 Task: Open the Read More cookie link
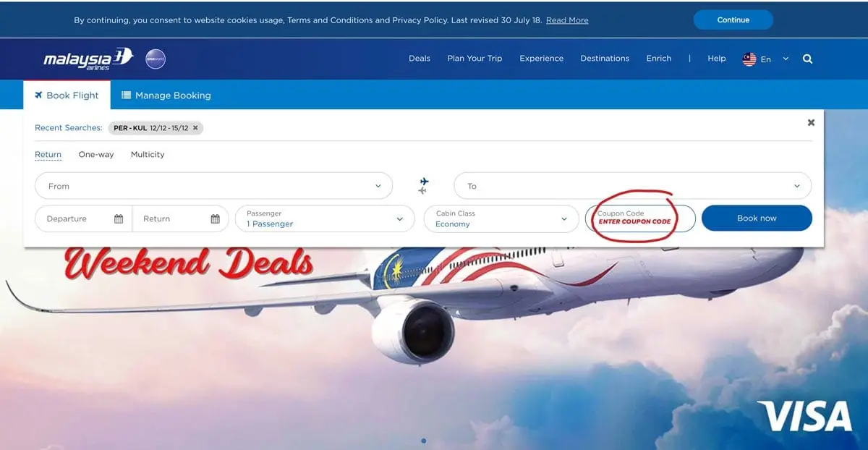click(567, 20)
